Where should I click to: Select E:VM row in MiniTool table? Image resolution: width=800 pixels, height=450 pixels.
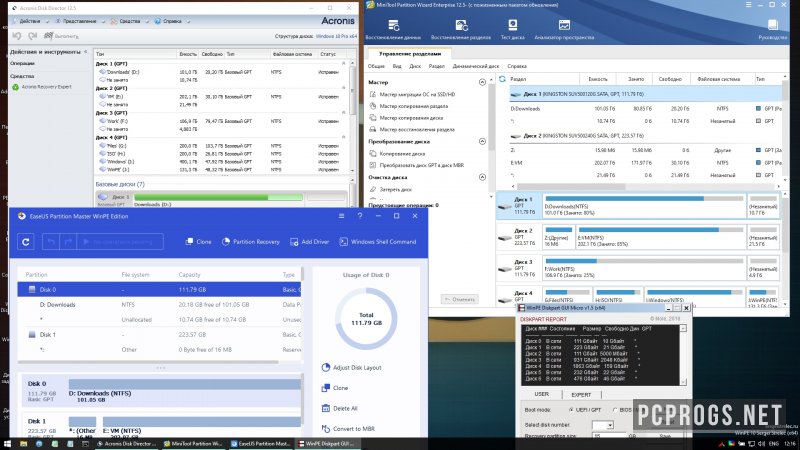pyautogui.click(x=645, y=163)
